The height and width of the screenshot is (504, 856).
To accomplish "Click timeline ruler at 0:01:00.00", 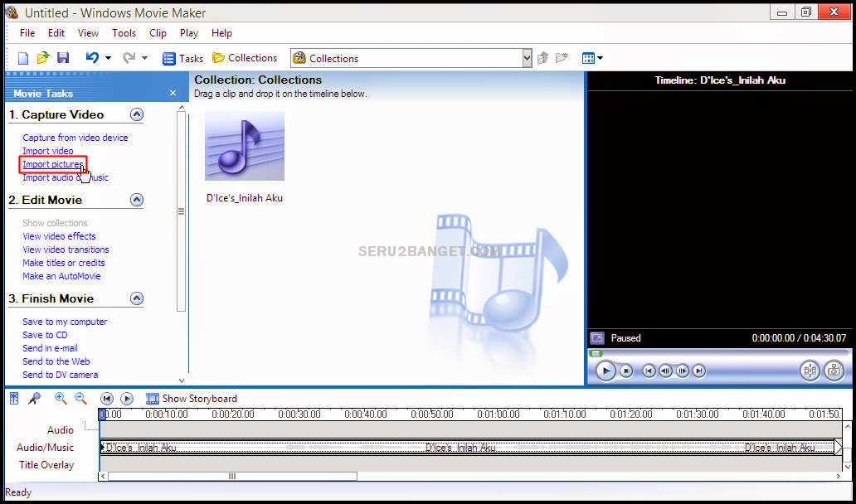I will point(499,414).
